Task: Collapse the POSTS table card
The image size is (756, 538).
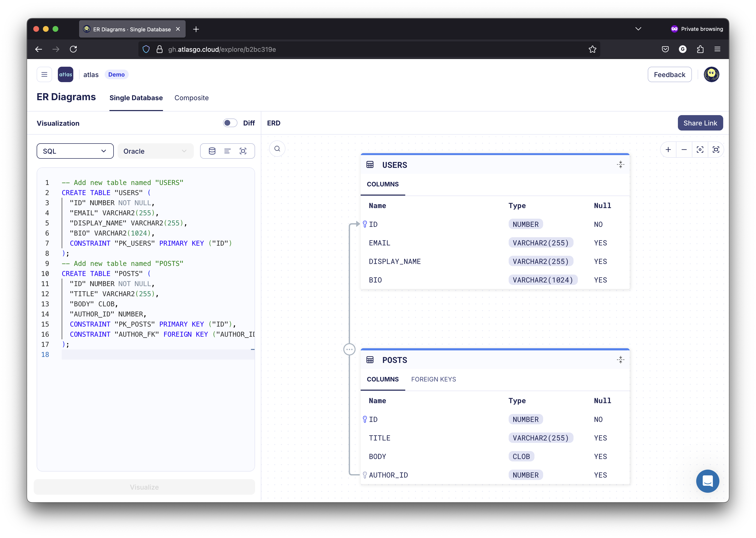Action: [x=620, y=360]
